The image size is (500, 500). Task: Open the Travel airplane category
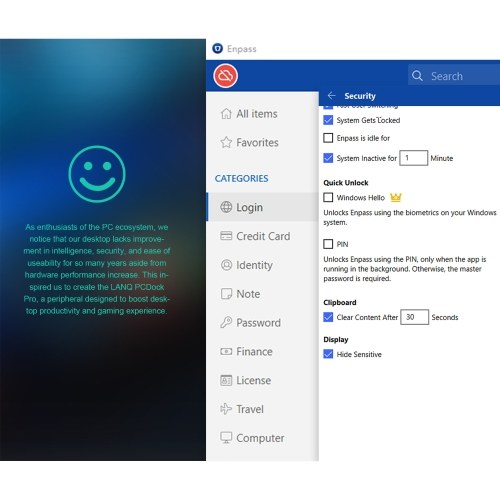(x=226, y=409)
